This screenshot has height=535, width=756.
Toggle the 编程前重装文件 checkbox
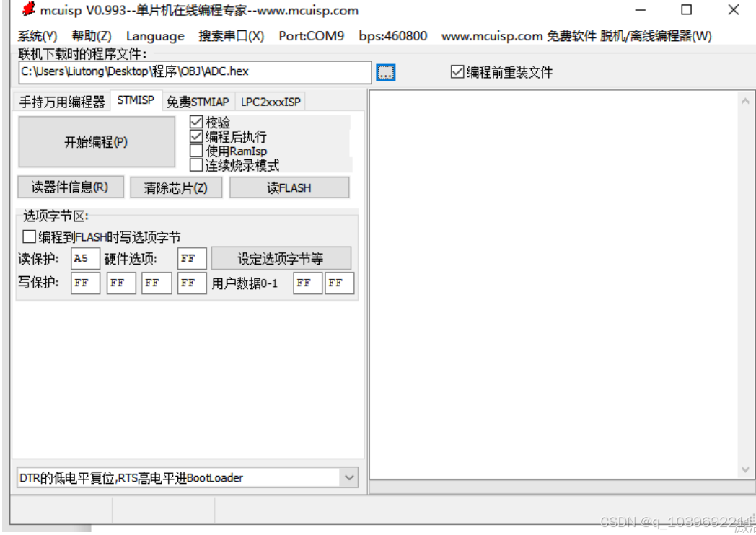(457, 72)
